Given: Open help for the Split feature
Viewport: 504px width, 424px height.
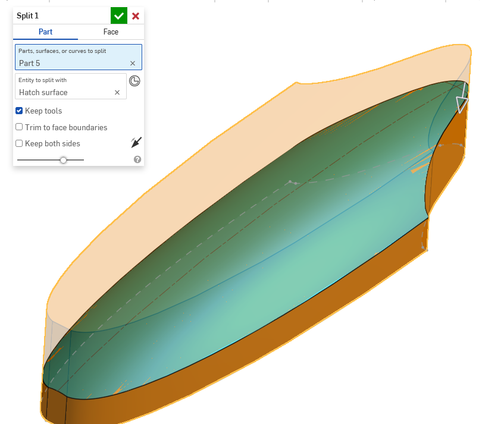Looking at the screenshot, I should (x=137, y=159).
